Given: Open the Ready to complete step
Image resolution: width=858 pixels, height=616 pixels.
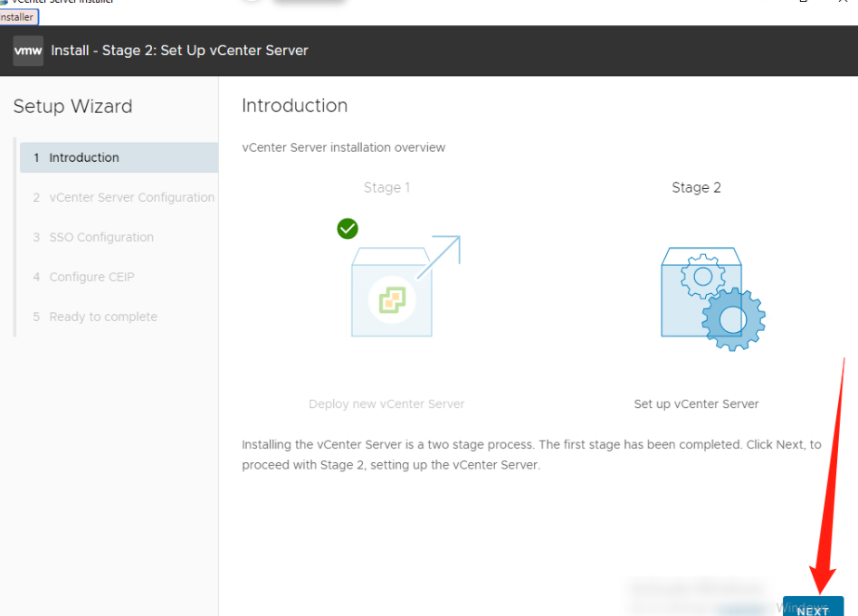Looking at the screenshot, I should [102, 317].
